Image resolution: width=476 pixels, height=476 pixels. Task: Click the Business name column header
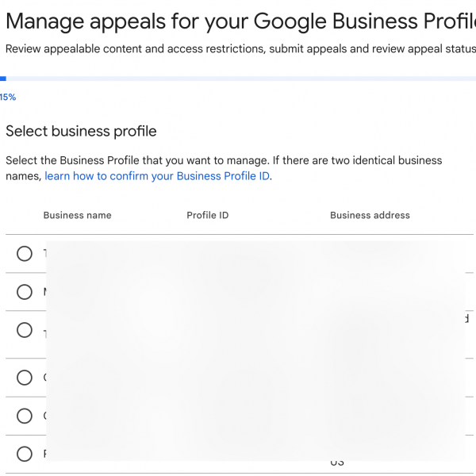(x=77, y=215)
